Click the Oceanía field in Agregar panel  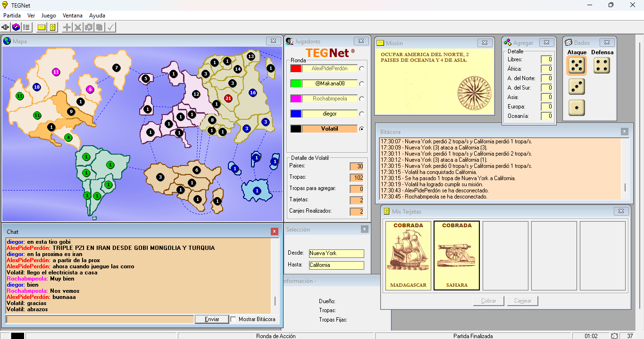(547, 116)
